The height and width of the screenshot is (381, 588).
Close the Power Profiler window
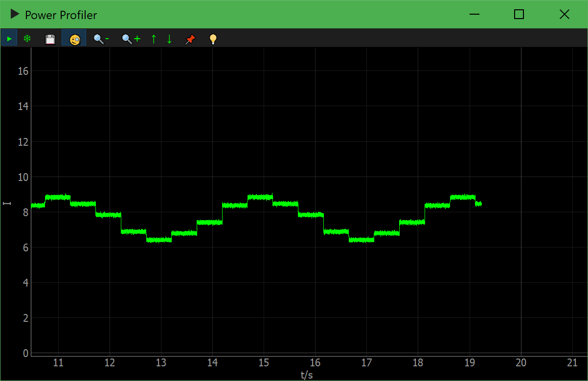[x=564, y=15]
